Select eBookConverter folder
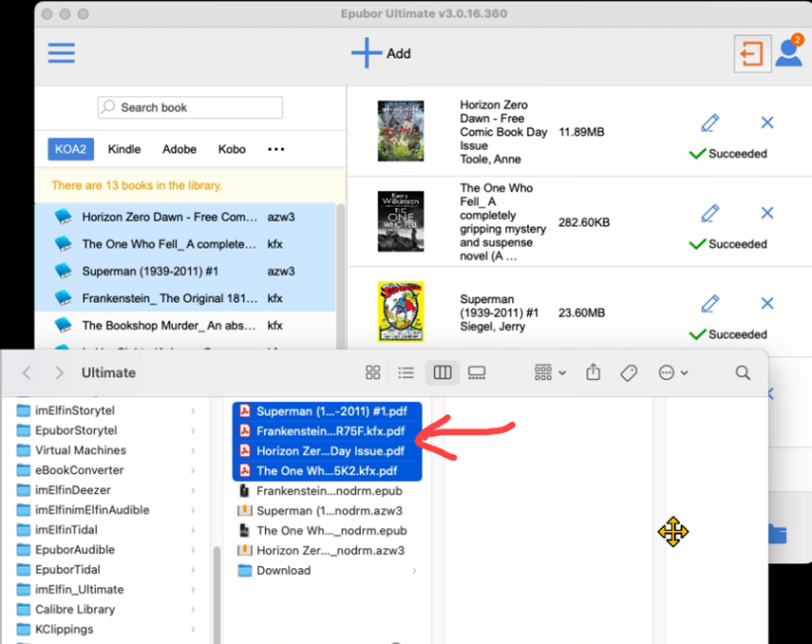This screenshot has height=644, width=812. pyautogui.click(x=106, y=470)
